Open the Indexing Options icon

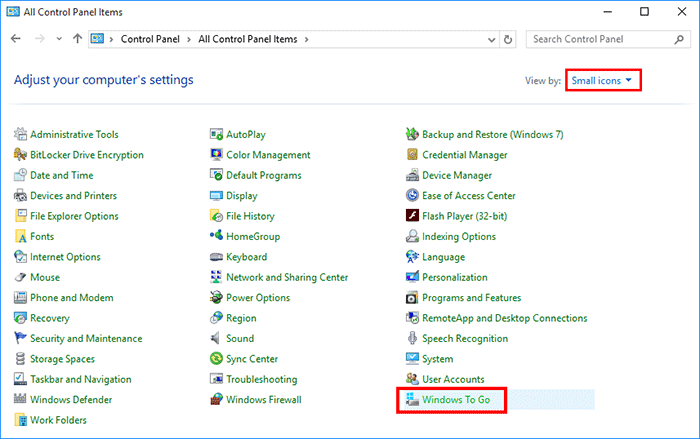(412, 236)
